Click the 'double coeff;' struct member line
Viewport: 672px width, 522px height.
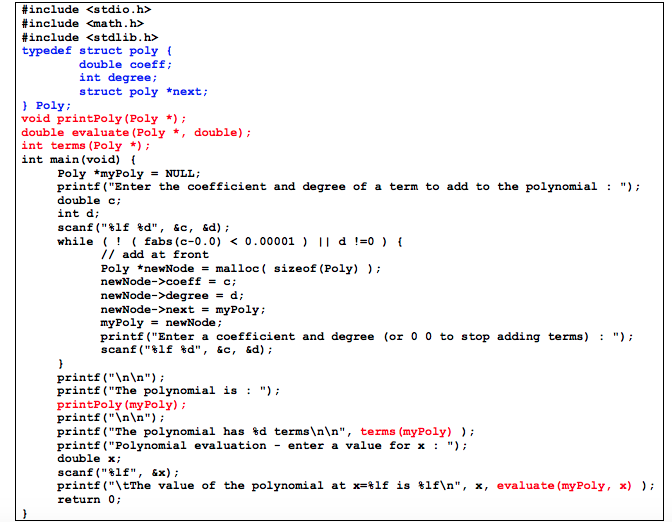pos(126,65)
